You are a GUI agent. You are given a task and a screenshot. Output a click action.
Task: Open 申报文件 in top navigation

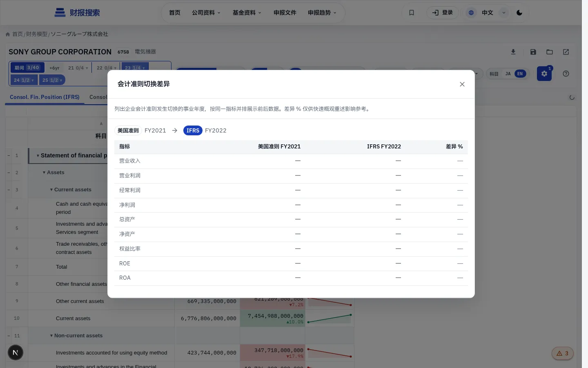(x=285, y=13)
